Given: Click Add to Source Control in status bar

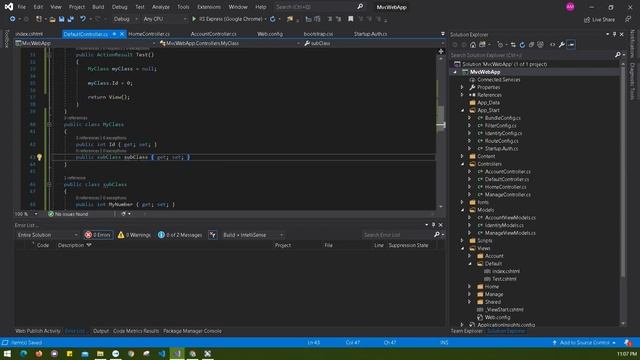Looking at the screenshot, I should pos(584,342).
